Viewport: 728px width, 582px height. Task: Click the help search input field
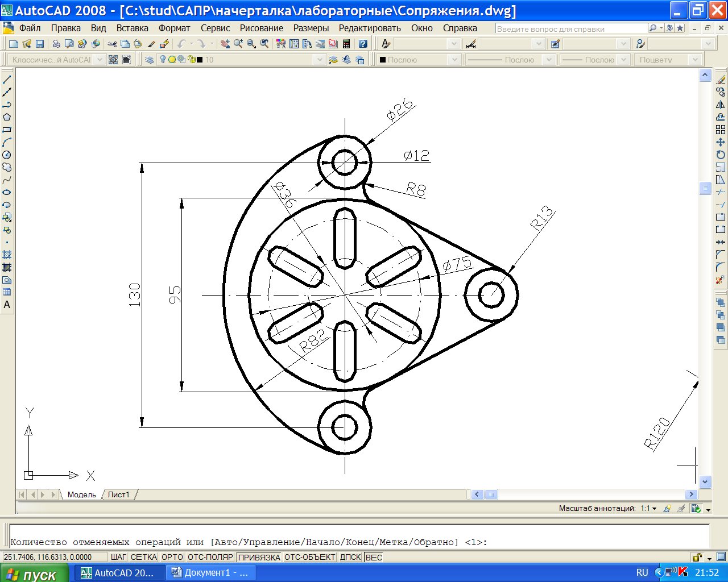coord(571,28)
